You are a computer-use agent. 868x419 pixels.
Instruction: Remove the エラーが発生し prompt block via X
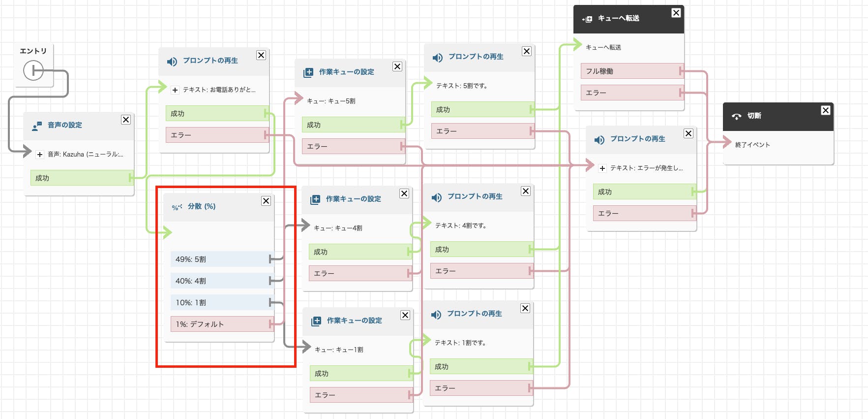pyautogui.click(x=688, y=133)
